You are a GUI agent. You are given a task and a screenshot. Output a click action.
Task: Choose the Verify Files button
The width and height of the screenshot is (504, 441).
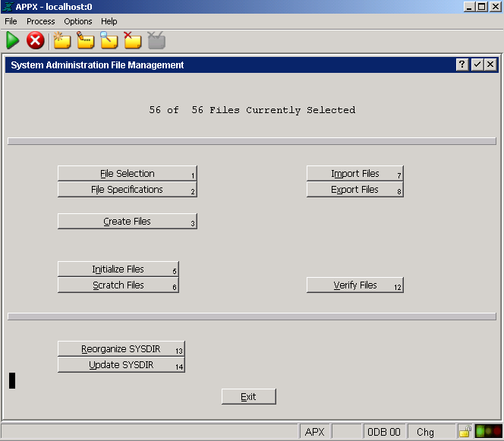tap(354, 285)
